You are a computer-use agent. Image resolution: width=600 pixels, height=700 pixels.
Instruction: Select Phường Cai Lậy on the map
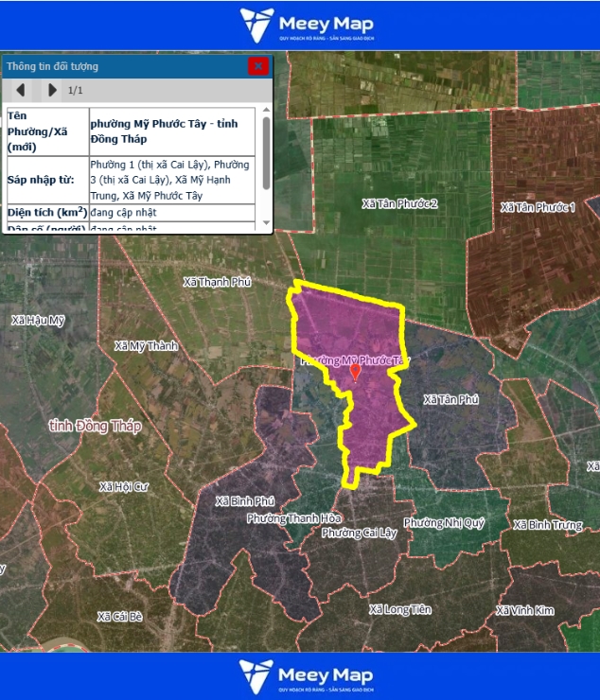[x=359, y=533]
